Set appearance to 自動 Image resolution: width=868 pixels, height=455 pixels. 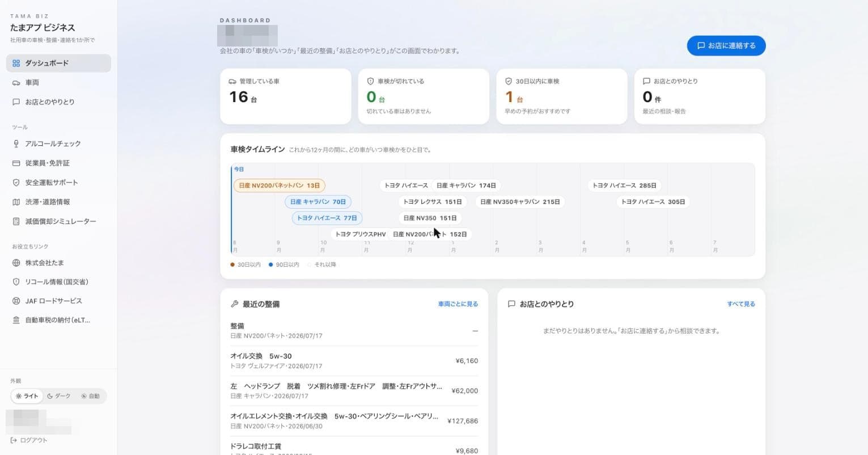click(90, 396)
